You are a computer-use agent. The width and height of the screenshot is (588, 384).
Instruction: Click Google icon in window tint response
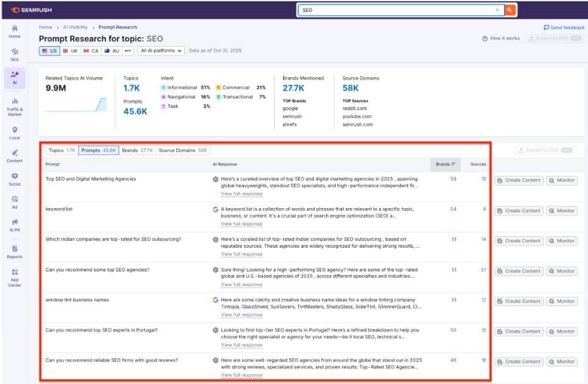(x=215, y=300)
